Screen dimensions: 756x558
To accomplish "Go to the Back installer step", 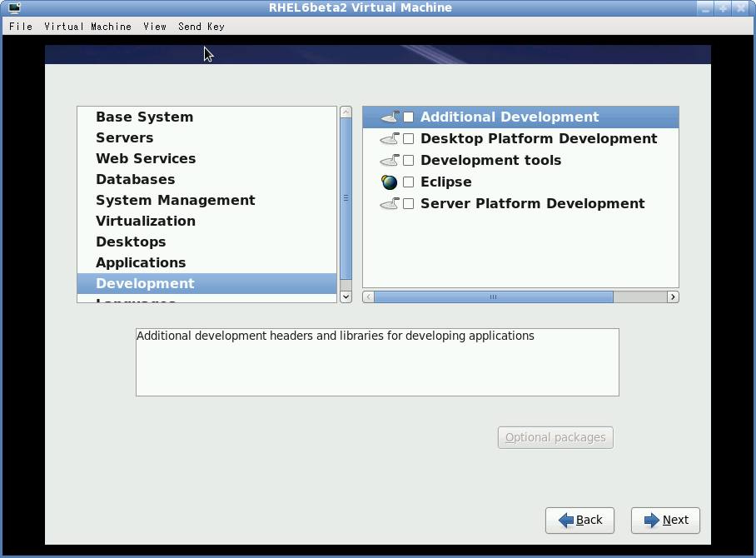I will [x=579, y=521].
